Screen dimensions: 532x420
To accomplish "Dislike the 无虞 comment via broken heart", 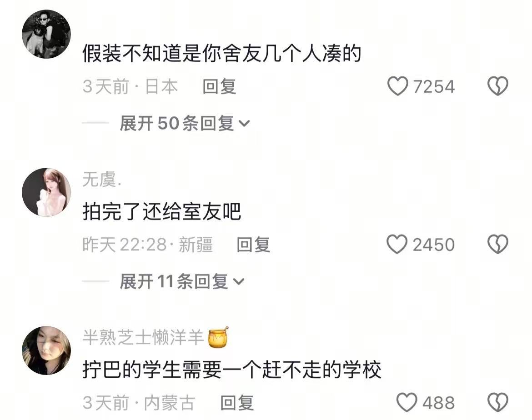I will tap(498, 244).
